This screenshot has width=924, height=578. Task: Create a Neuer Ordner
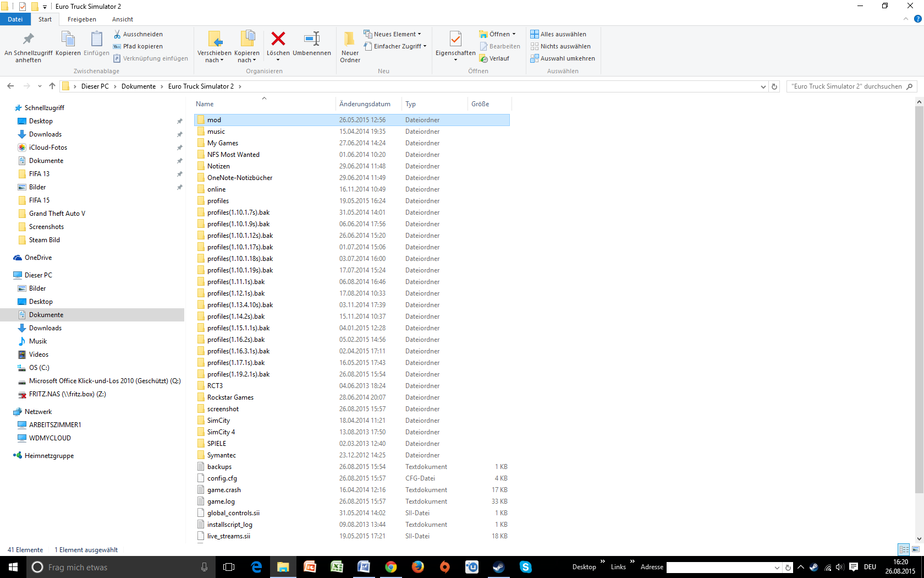(350, 47)
